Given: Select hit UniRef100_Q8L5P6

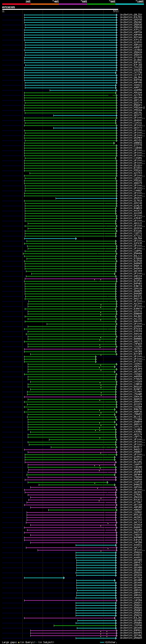Looking at the screenshot, I should (x=131, y=77).
